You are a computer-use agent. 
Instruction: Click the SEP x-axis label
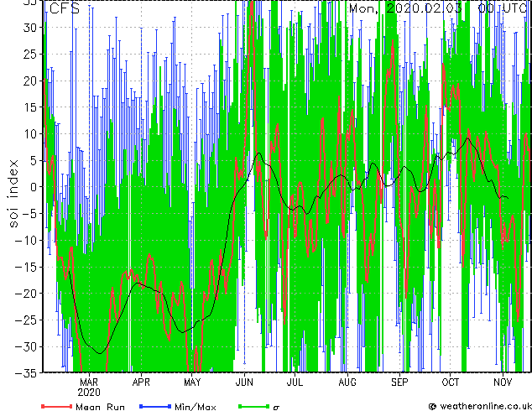[x=399, y=382]
